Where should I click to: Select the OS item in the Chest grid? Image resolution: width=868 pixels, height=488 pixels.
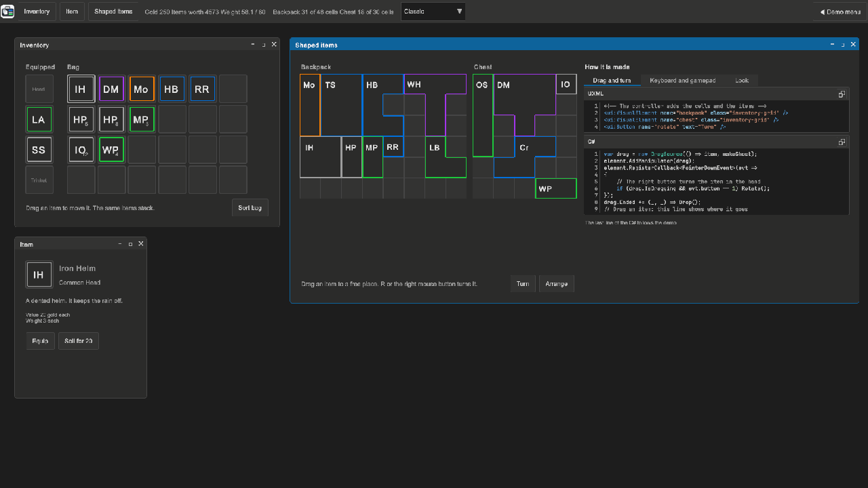(x=483, y=115)
